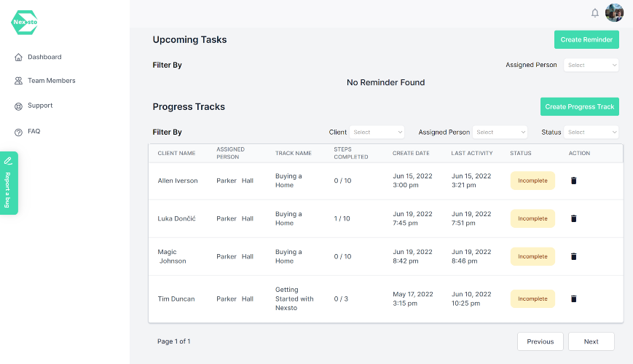Go to Team Members page
Screen dimensions: 633x364
tap(51, 81)
